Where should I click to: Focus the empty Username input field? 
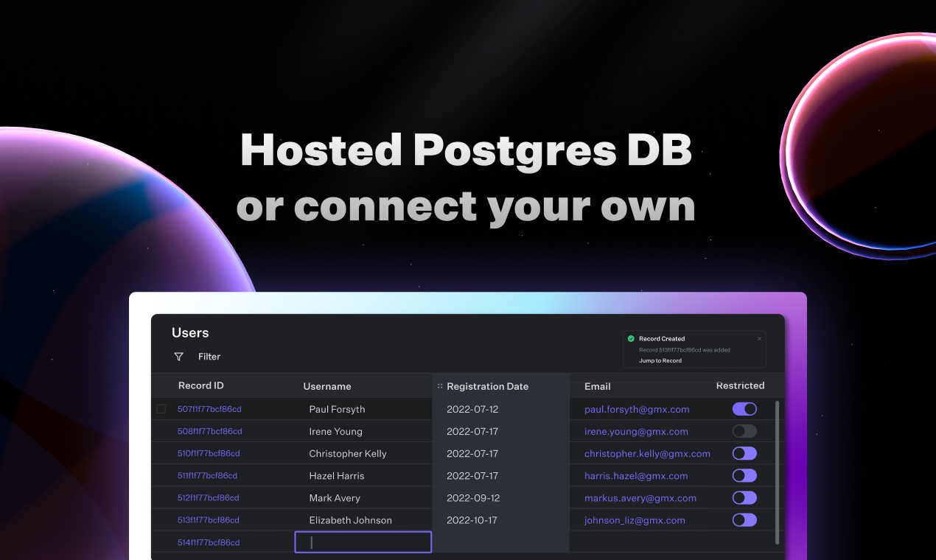click(x=363, y=542)
